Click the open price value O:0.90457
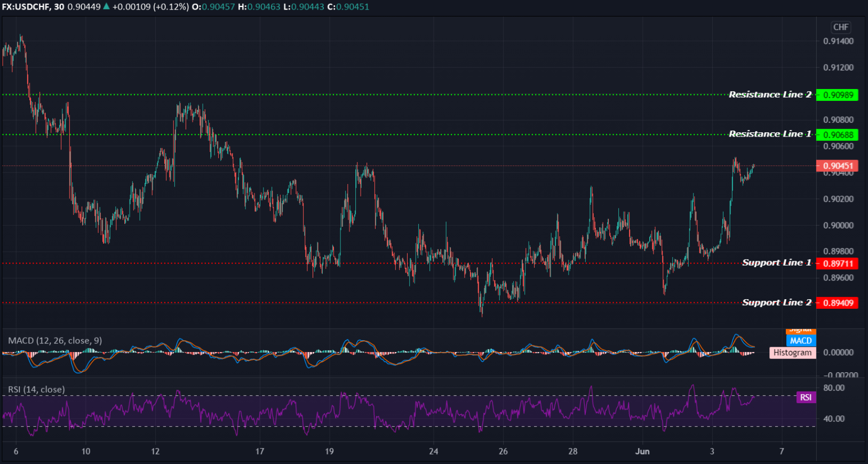The height and width of the screenshot is (464, 868). coord(213,7)
